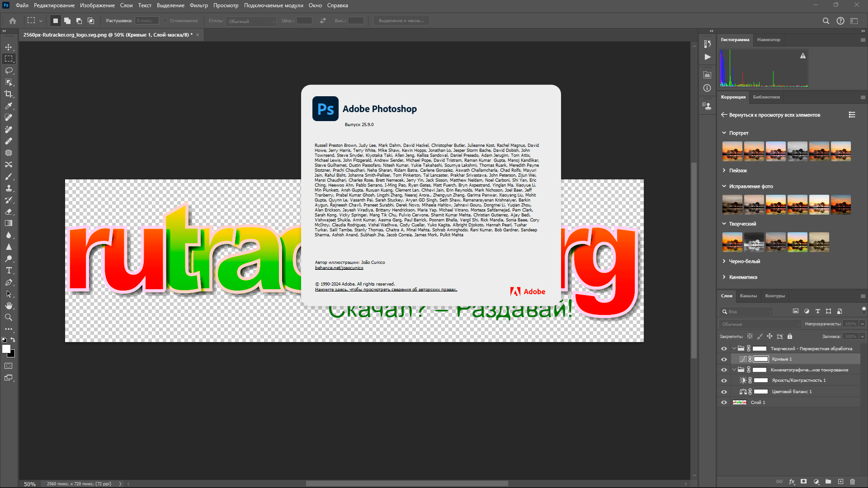Select the Horizontal Type tool
The image size is (868, 488).
[x=9, y=270]
